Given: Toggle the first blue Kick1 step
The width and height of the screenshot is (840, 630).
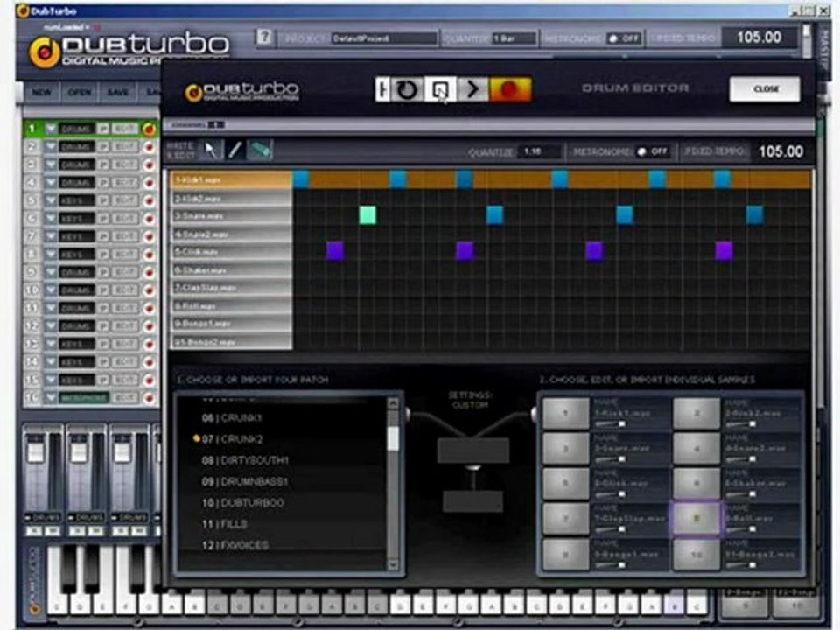Looking at the screenshot, I should [300, 178].
